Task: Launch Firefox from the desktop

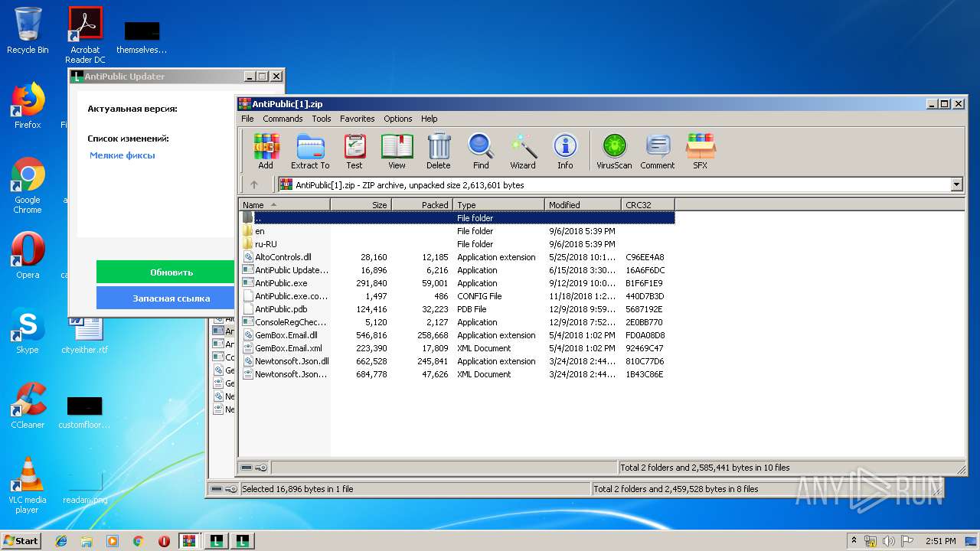Action: 28,106
